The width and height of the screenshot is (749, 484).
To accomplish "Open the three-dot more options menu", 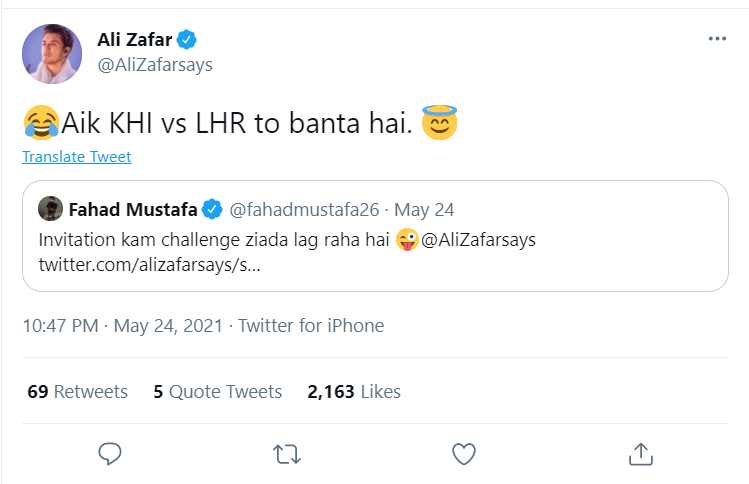I will point(717,38).
